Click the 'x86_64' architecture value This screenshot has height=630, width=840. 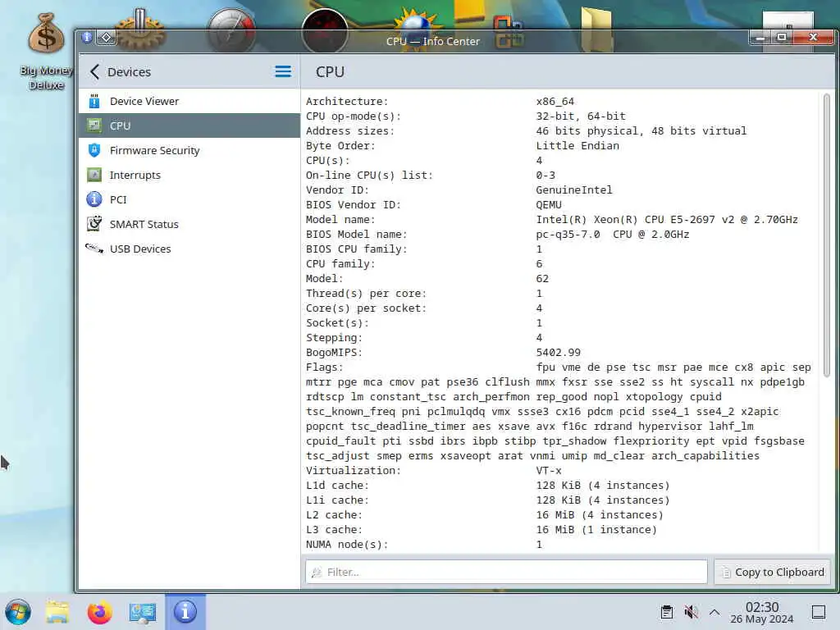(555, 101)
